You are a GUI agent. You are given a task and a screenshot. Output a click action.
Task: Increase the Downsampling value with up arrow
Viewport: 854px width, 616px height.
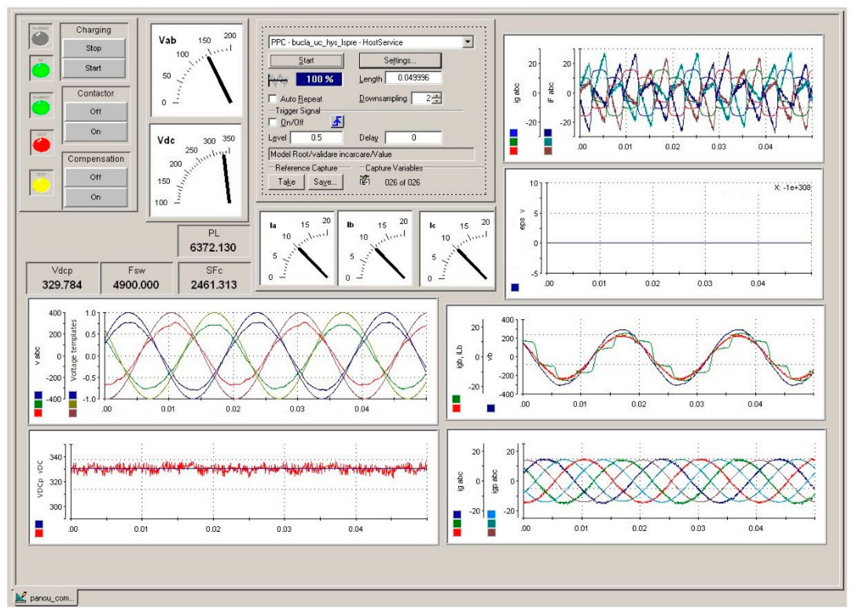pos(437,96)
